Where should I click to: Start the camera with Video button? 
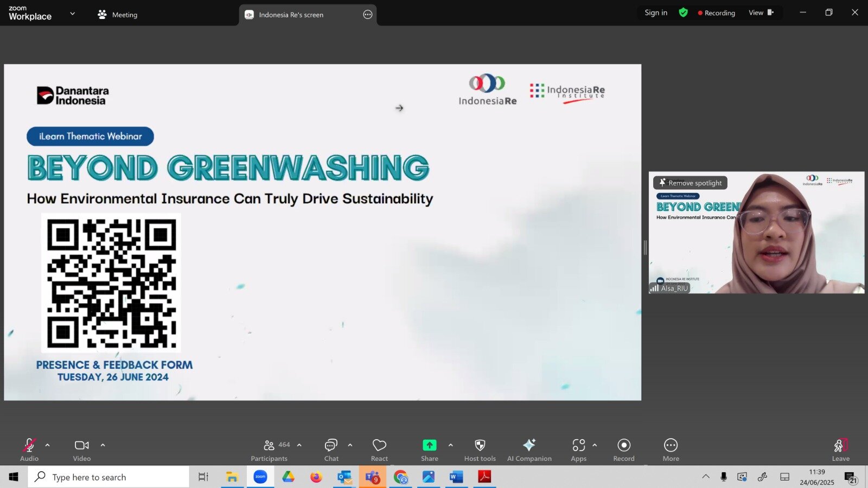(x=82, y=450)
